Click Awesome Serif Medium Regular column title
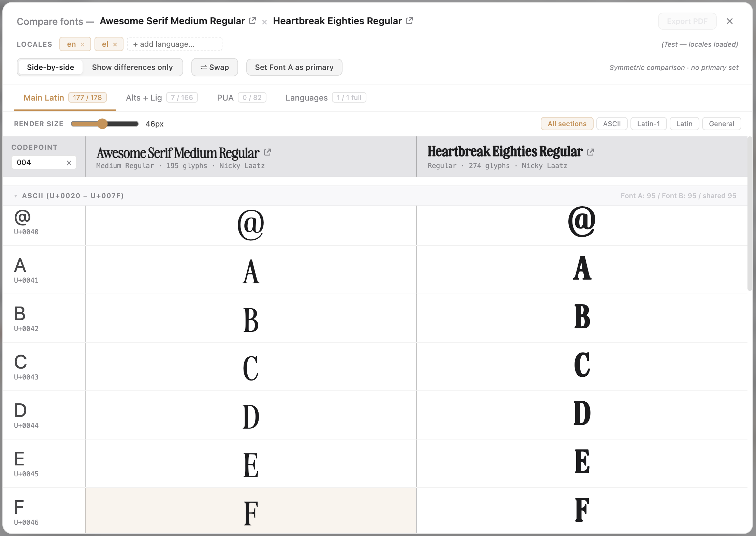The height and width of the screenshot is (536, 756). click(178, 153)
